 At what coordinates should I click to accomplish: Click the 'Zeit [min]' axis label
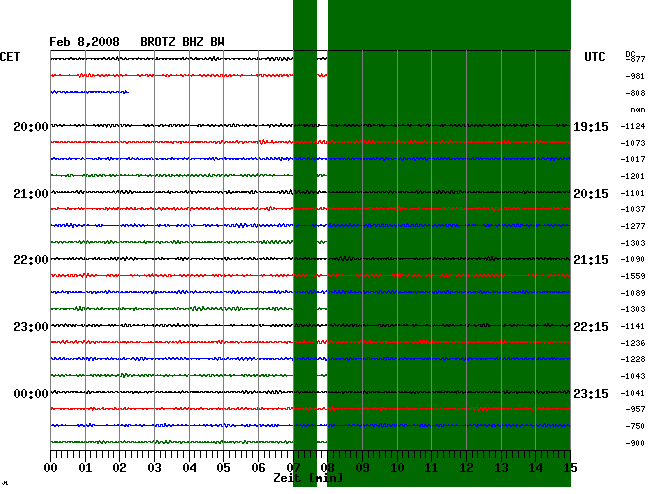309,479
